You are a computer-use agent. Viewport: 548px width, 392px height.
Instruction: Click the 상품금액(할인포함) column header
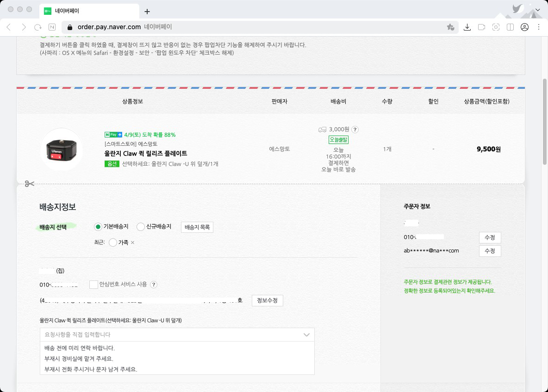(486, 101)
